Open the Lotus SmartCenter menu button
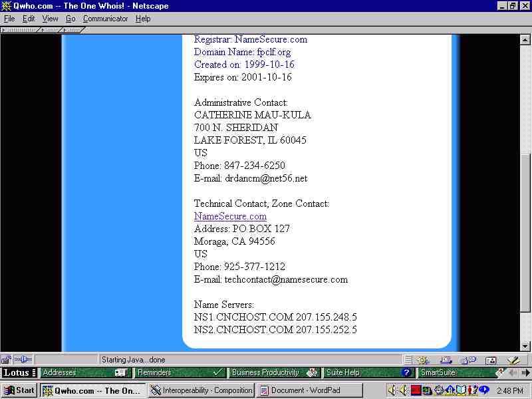This screenshot has height=399, width=532. (19, 372)
